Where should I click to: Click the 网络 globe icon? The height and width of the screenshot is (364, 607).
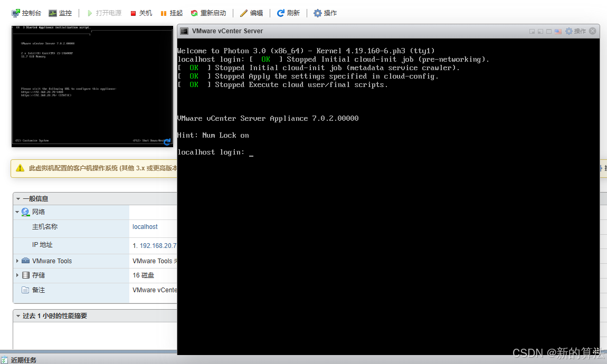[25, 212]
